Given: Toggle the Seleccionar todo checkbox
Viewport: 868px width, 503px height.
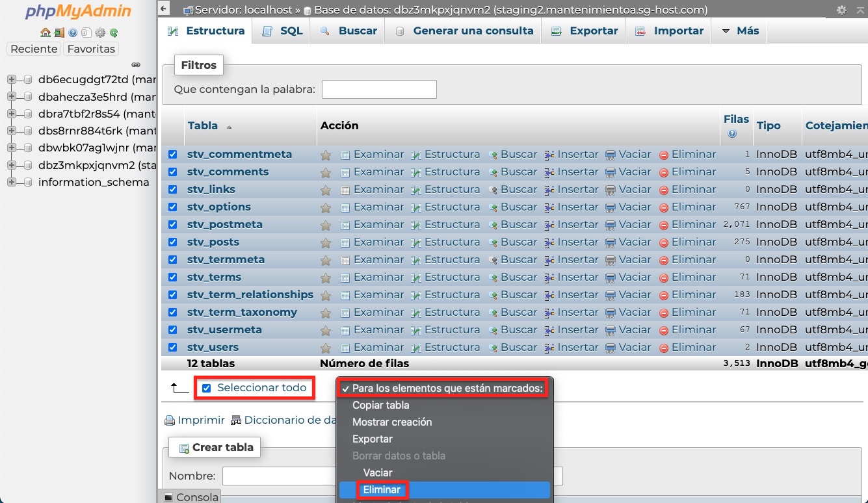Looking at the screenshot, I should pos(207,387).
